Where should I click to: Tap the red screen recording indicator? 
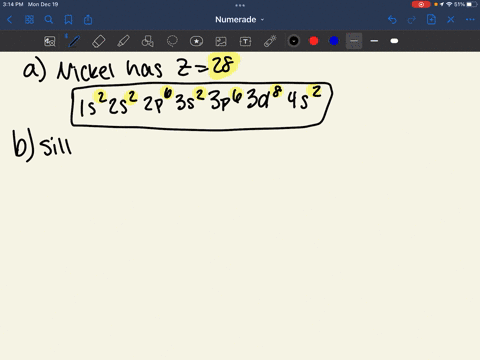421,4
